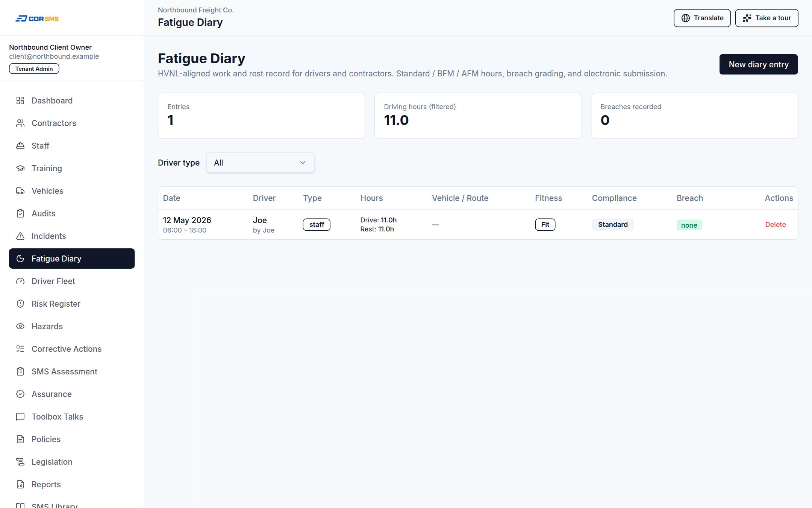812x508 pixels.
Task: Click the Toolbox Talks speech bubble icon
Action: coord(20,417)
